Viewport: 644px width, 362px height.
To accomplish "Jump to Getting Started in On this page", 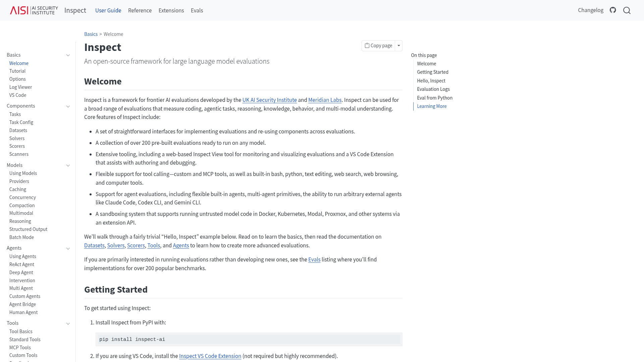I will click(x=433, y=72).
